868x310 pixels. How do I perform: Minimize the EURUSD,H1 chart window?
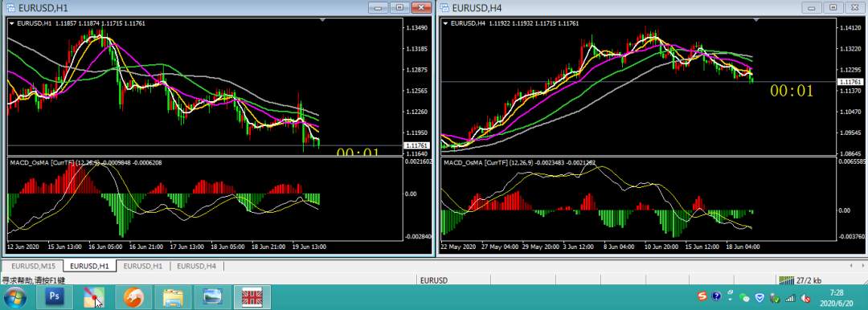coord(379,7)
